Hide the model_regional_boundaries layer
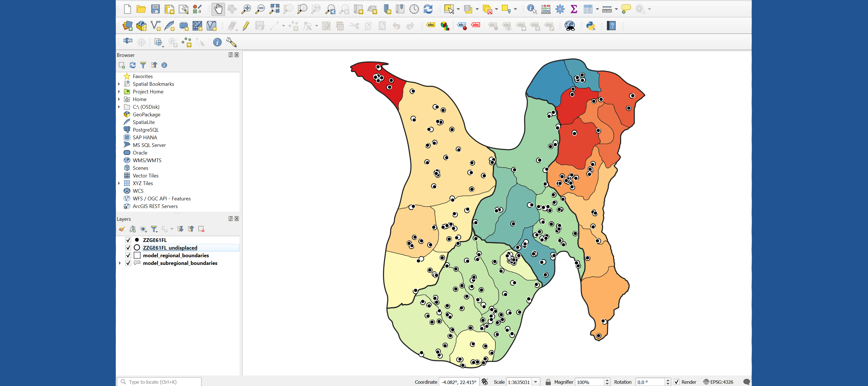Screen dimensions: 868x386 tap(128, 255)
